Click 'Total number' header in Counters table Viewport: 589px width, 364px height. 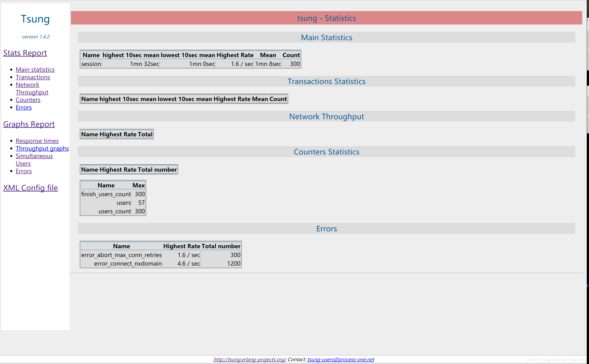pos(157,169)
